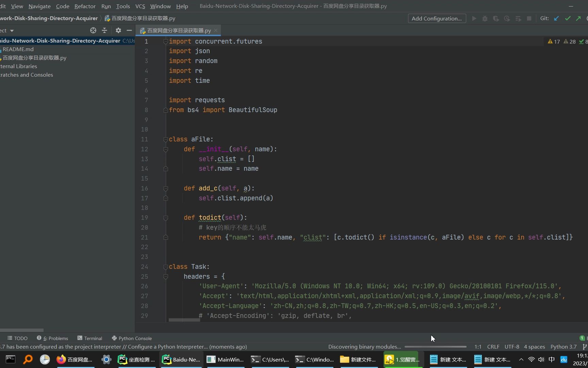Click the Locate/Select Opened File target icon
The width and height of the screenshot is (588, 368).
pos(93,30)
